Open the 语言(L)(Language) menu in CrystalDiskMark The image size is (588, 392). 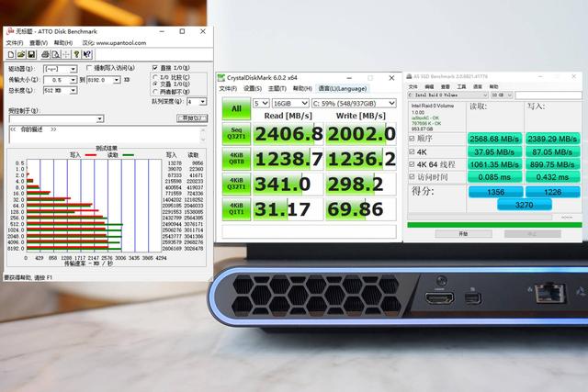tap(343, 88)
